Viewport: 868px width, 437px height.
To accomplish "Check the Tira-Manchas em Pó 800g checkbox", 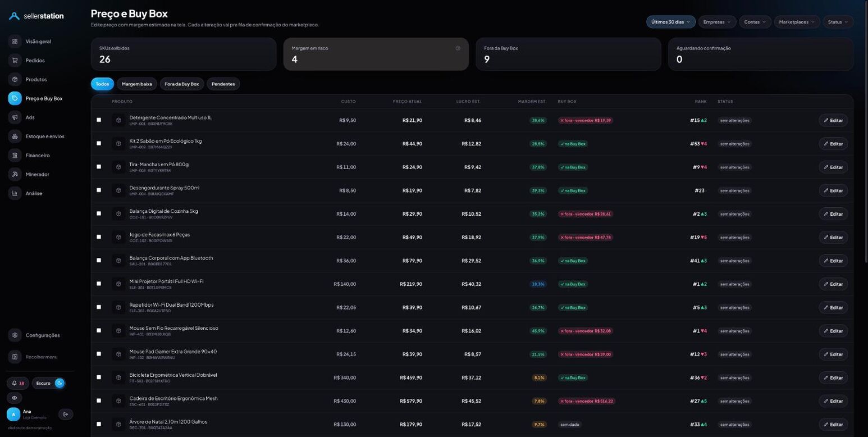I will pos(99,167).
